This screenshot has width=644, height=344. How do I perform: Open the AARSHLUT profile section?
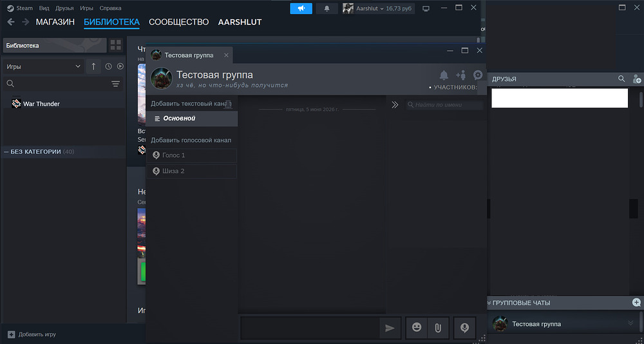240,22
